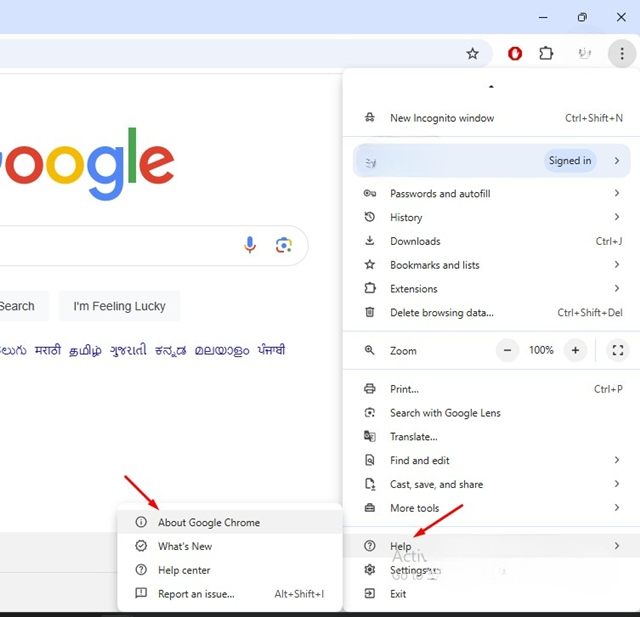Open the தமிழ் language link

85,351
